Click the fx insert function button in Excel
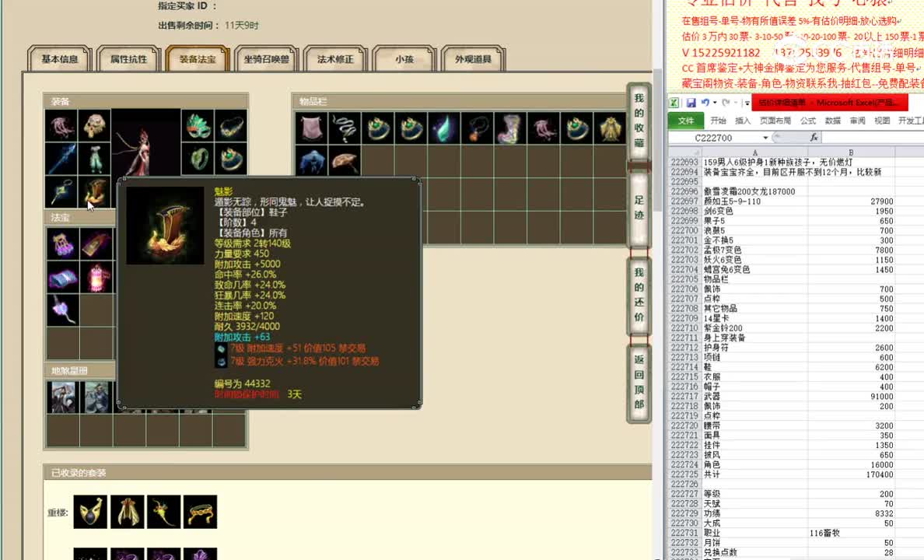 click(x=814, y=138)
